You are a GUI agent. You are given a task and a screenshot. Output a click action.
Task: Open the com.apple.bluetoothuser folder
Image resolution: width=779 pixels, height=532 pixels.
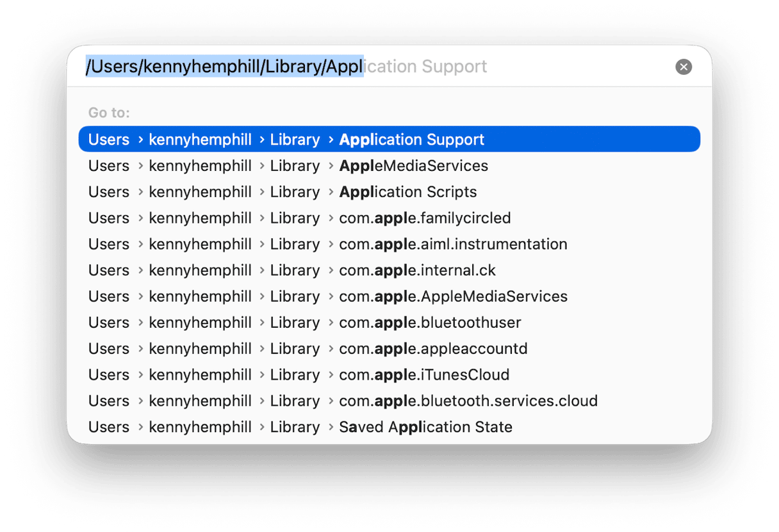[429, 322]
